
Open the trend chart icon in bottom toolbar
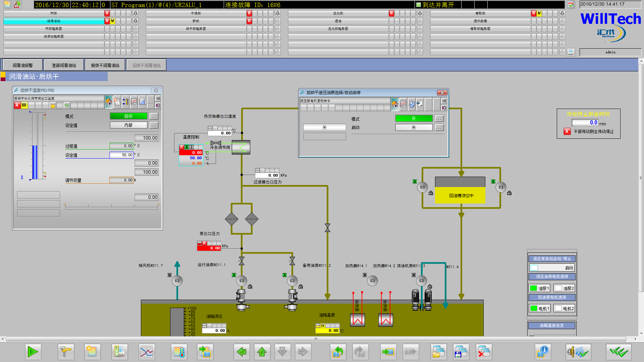146,352
